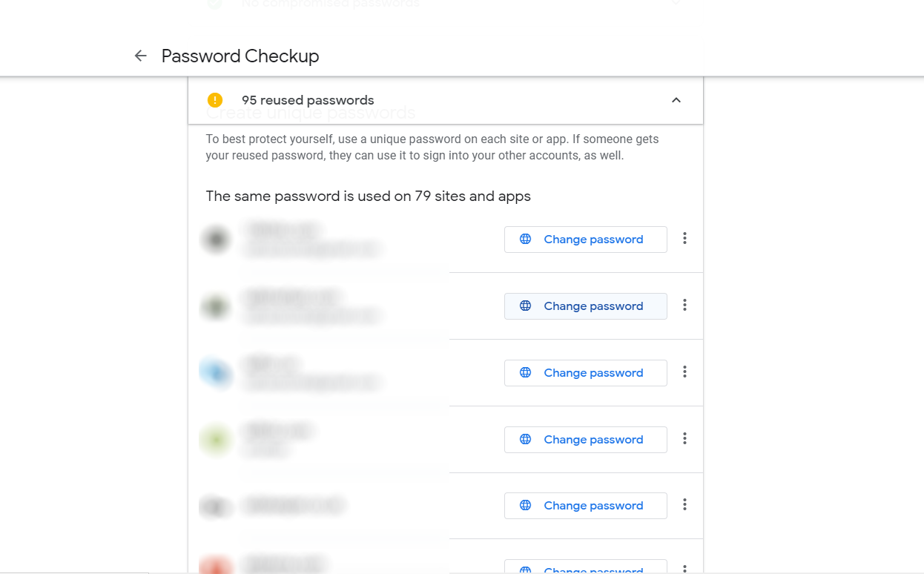This screenshot has width=924, height=574.
Task: Collapse the 95 reused passwords section
Action: click(x=676, y=100)
